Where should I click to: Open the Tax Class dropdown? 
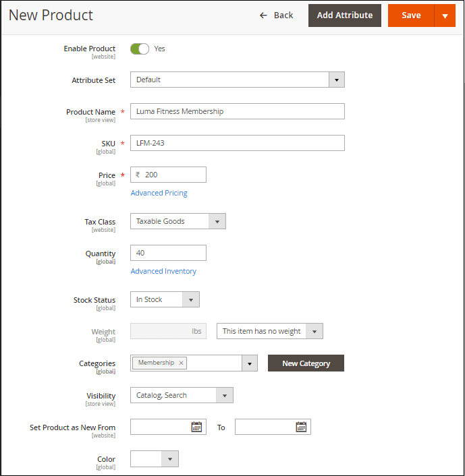pyautogui.click(x=178, y=221)
